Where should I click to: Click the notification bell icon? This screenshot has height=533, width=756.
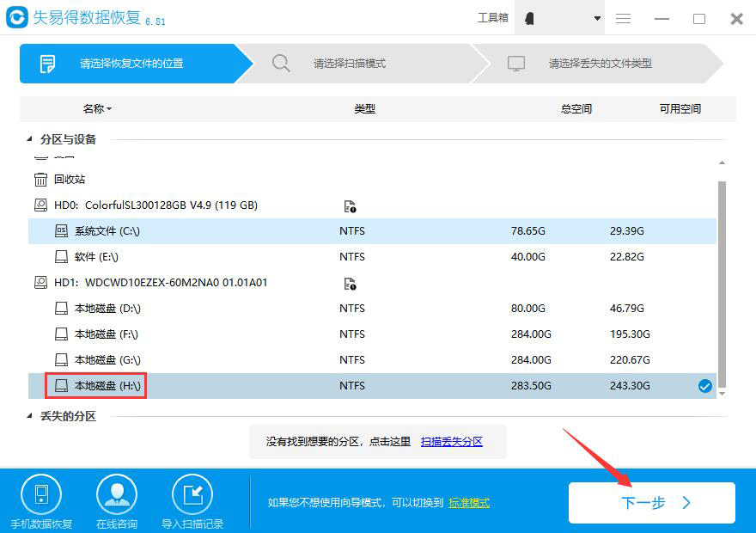coord(530,19)
